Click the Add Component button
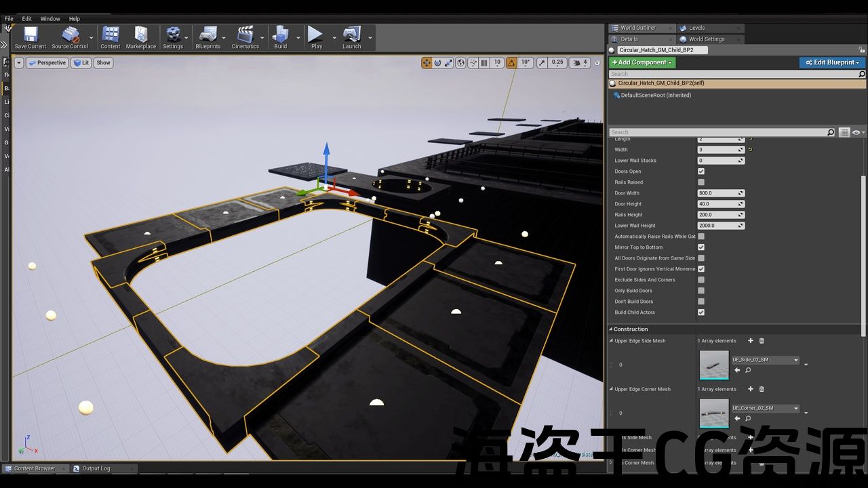868x488 pixels. pos(642,62)
